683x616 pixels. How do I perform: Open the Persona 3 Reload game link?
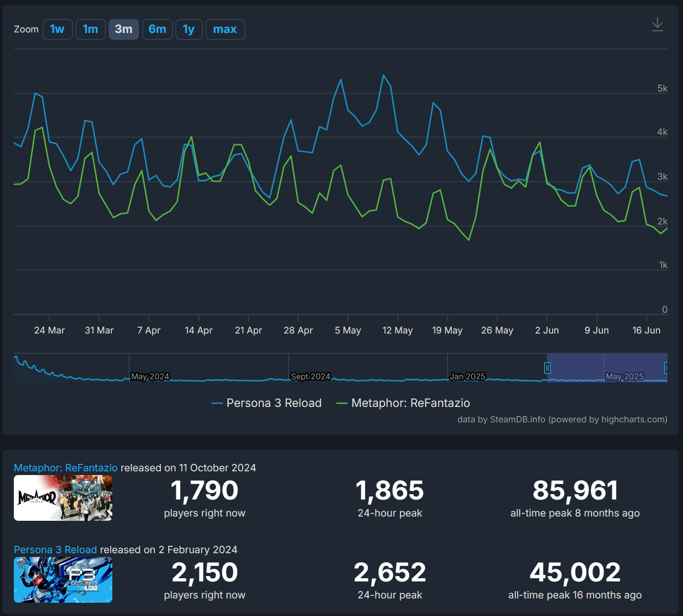(x=55, y=550)
